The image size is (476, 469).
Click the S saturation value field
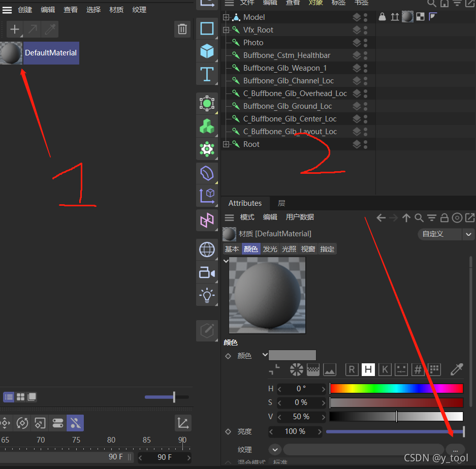tap(301, 402)
